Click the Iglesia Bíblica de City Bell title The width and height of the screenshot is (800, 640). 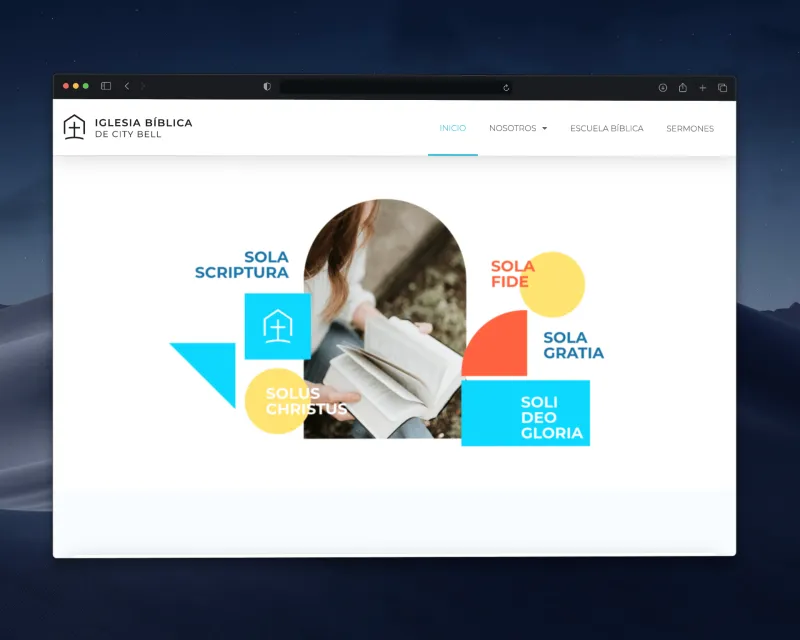tap(143, 128)
